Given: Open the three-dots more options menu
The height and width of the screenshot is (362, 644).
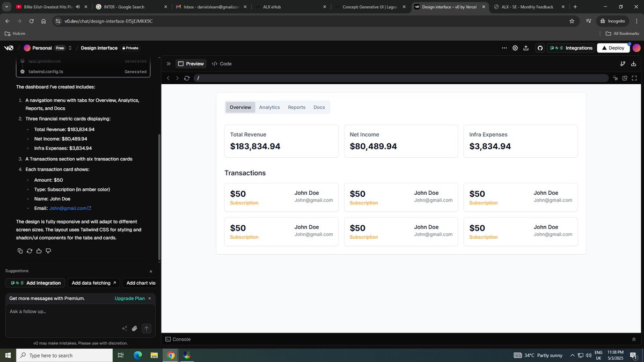Looking at the screenshot, I should click(504, 48).
